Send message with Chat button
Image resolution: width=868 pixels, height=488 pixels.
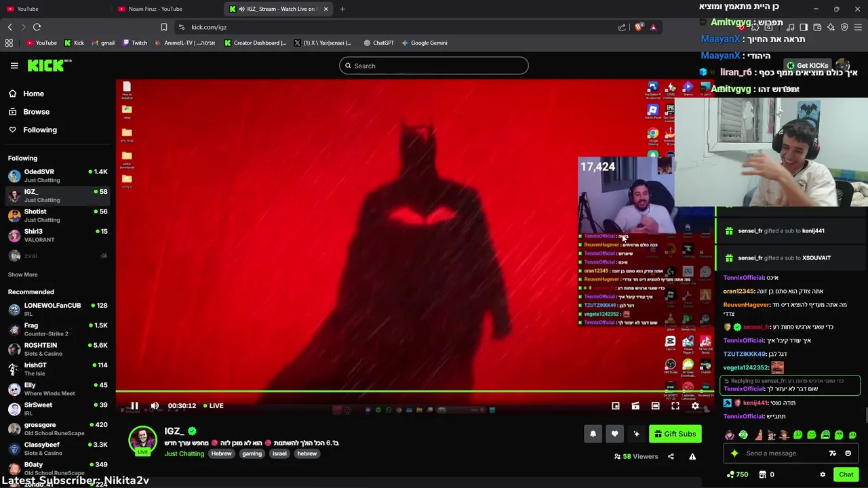click(x=846, y=474)
